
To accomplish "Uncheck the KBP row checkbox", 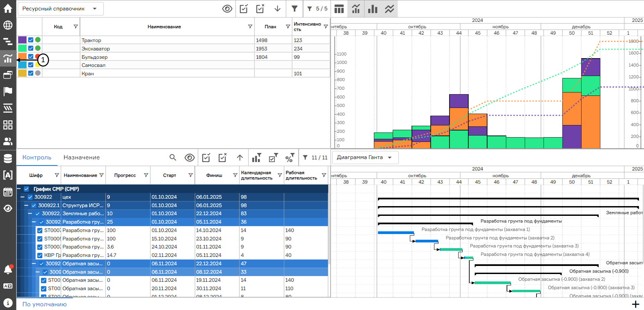I will (x=40, y=255).
